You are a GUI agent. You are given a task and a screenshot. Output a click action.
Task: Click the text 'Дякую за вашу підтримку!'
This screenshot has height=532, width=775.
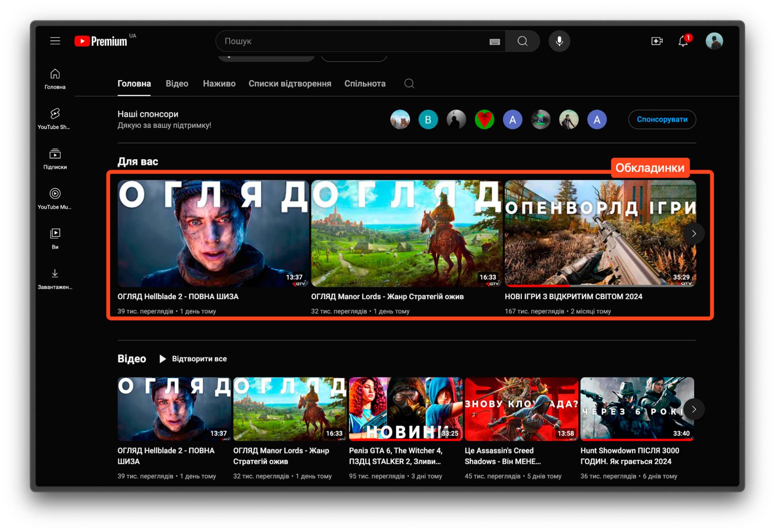coord(164,126)
